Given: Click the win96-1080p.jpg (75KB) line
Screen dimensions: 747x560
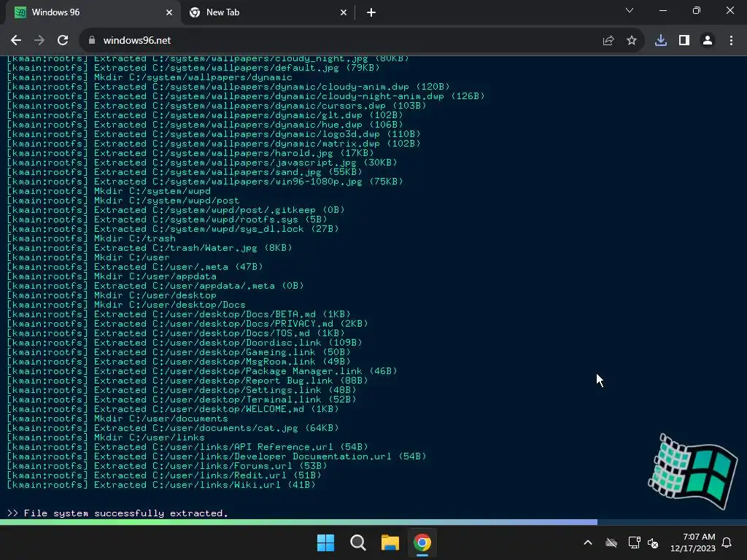Looking at the screenshot, I should [205, 182].
